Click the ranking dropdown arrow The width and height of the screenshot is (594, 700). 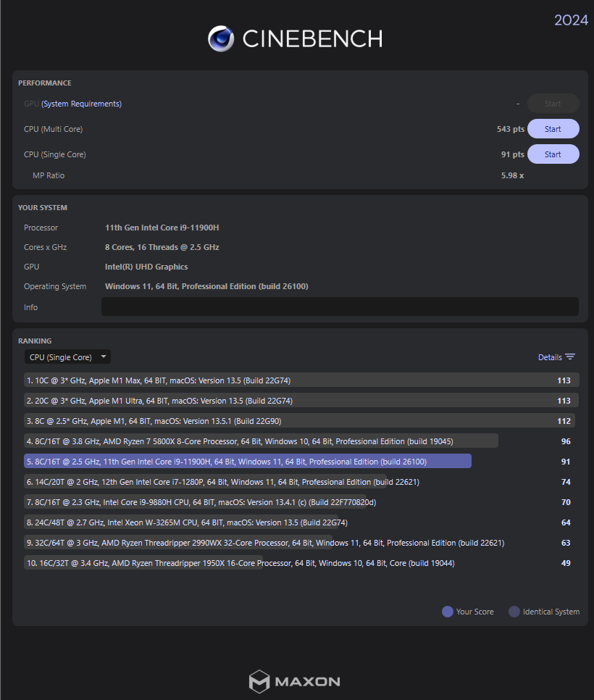(104, 357)
